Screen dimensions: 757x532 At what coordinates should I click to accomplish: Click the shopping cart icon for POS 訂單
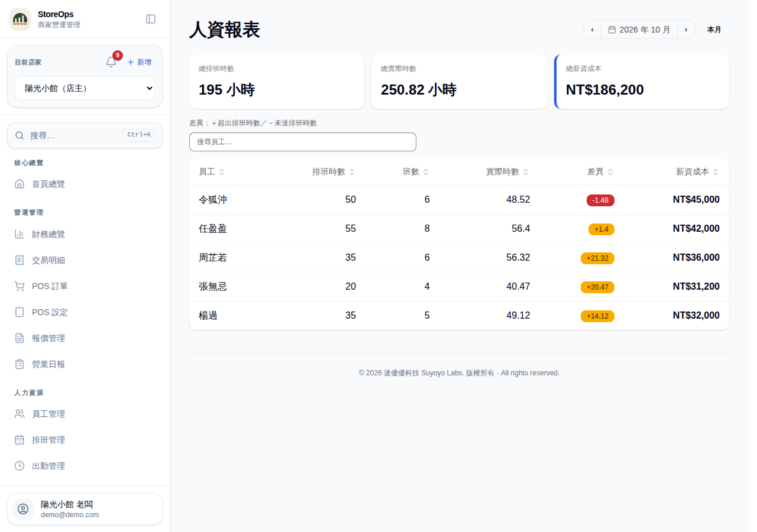20,286
